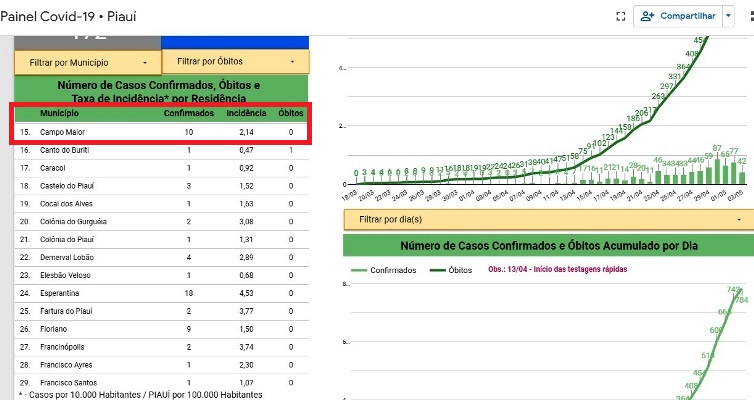
Task: Select the Castelo do Piauí row
Action: [162, 186]
